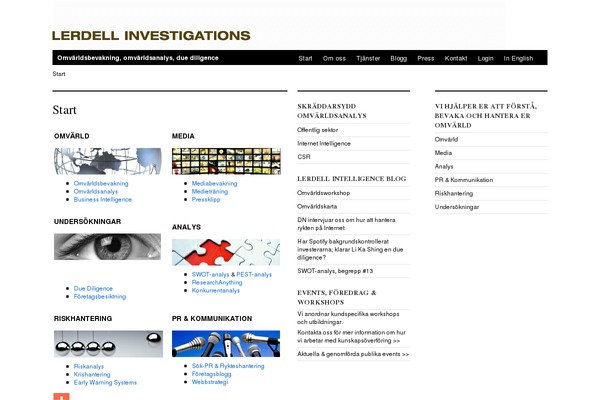Open Internet Intelligence sidebar link
The height and width of the screenshot is (400, 600).
pos(324,144)
